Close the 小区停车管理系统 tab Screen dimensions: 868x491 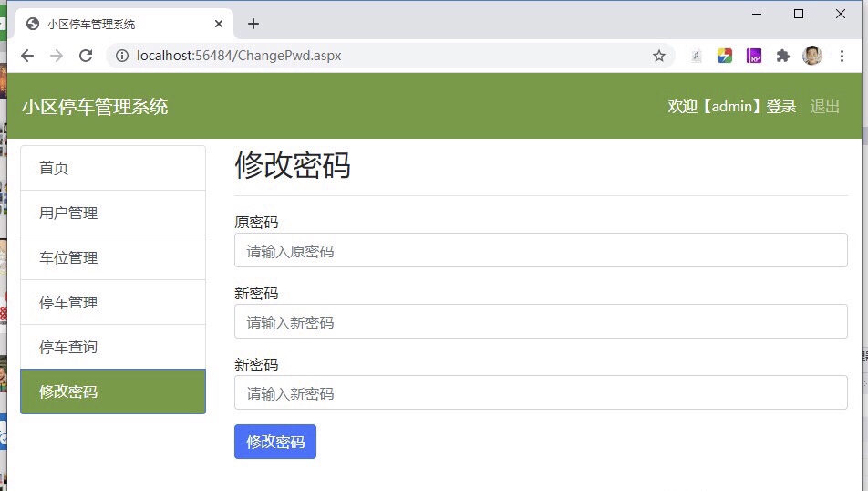click(218, 24)
